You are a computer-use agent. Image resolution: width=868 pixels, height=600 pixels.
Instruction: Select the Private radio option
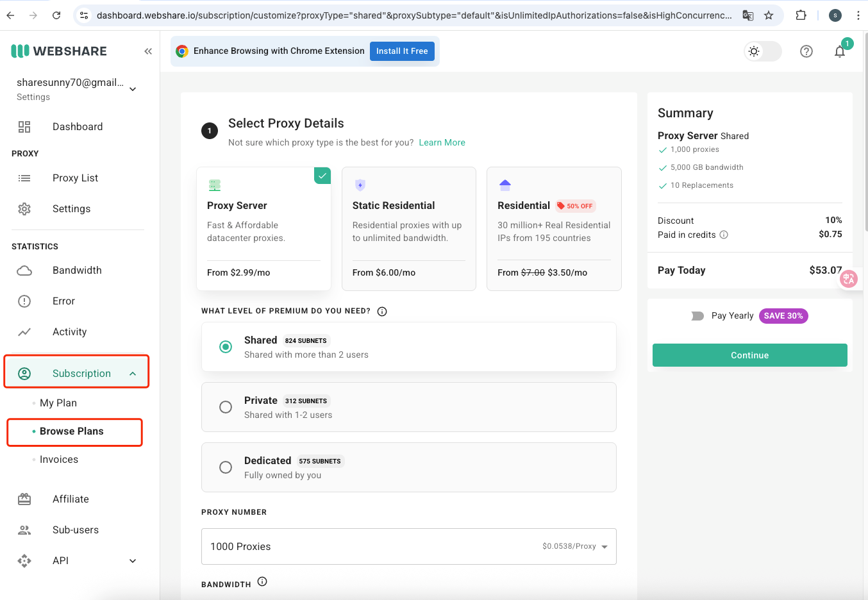click(x=226, y=407)
